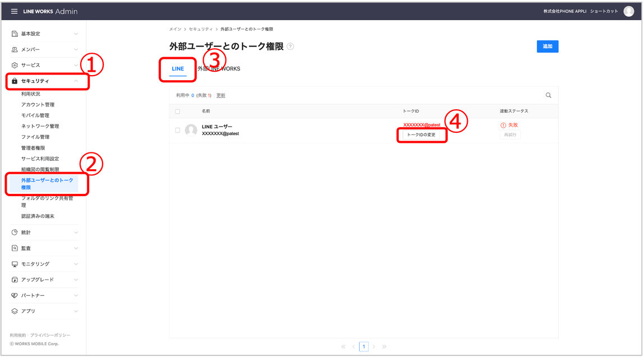
Task: Click the サービス gear icon
Action: (x=15, y=65)
